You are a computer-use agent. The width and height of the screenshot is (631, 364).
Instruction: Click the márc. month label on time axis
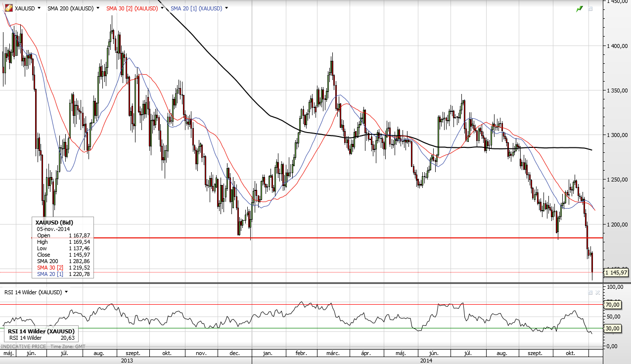[332, 353]
